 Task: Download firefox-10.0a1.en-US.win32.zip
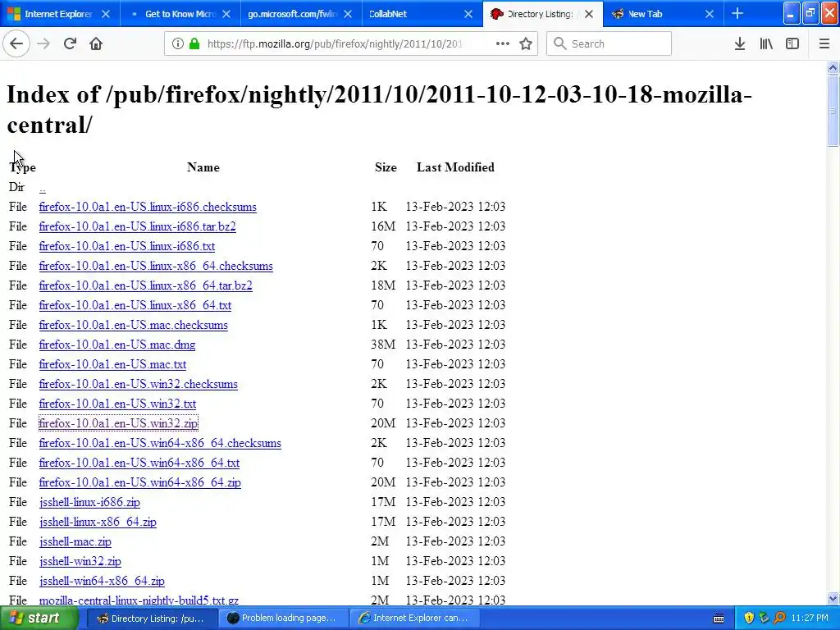(118, 423)
